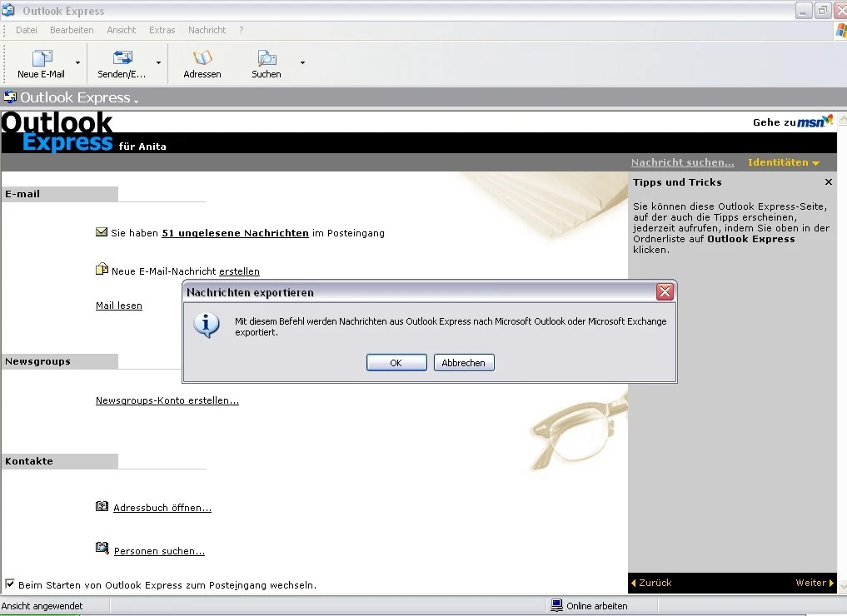Expand the Senden/Empfangen dropdown arrow
Image resolution: width=847 pixels, height=616 pixels.
click(x=158, y=62)
